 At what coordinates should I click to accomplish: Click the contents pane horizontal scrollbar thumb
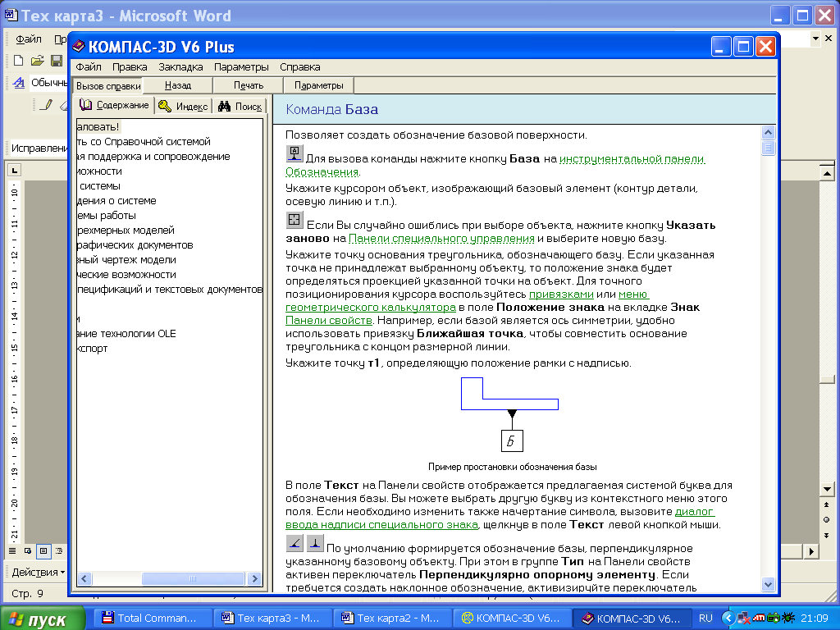[x=193, y=578]
